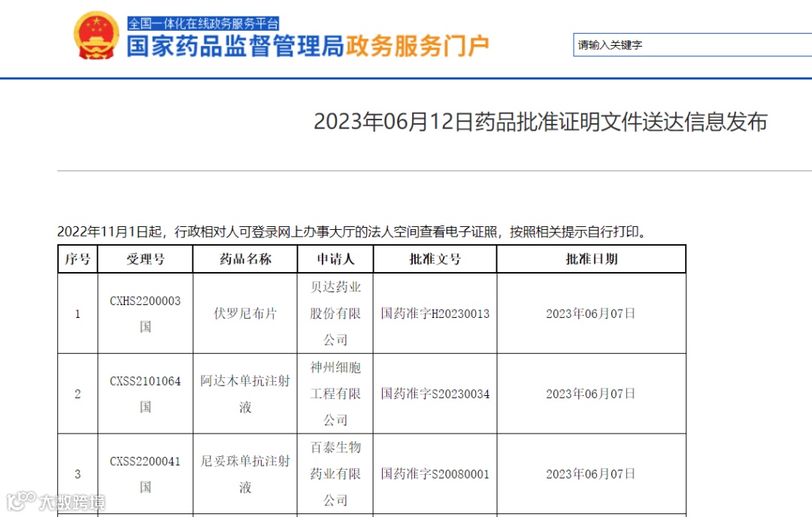Select applicant 贝达药业股份有限公司
The height and width of the screenshot is (517, 812).
point(335,313)
